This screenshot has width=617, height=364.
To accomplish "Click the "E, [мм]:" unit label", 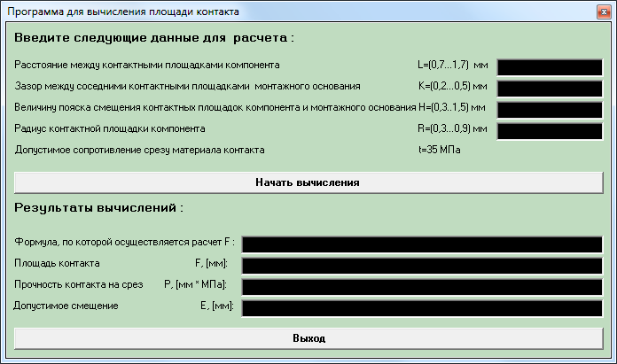I will click(x=217, y=306).
